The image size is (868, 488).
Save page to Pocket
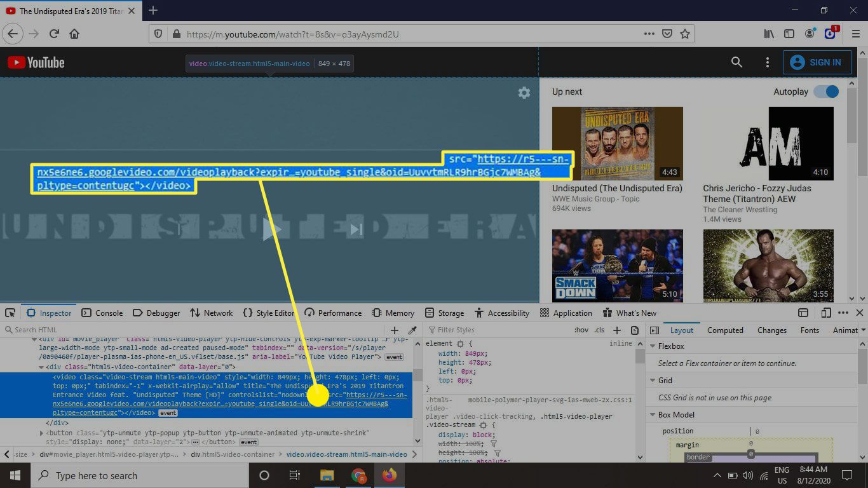pyautogui.click(x=667, y=34)
